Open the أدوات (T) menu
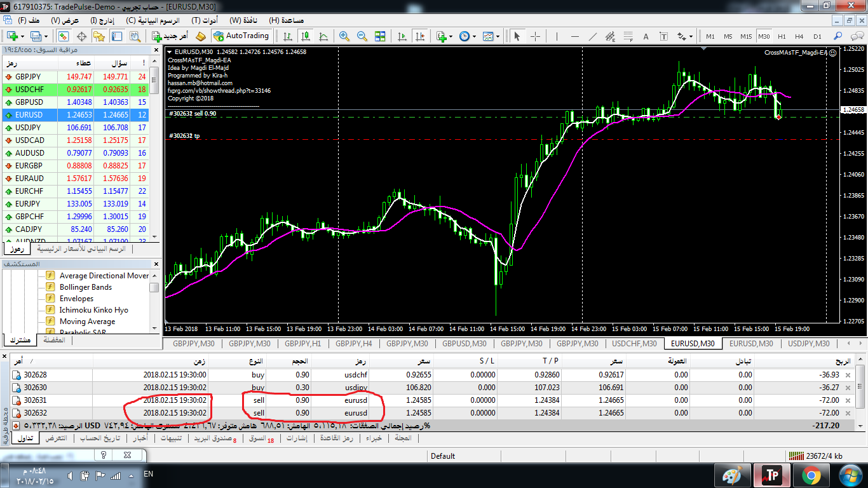This screenshot has width=868, height=488. (205, 20)
